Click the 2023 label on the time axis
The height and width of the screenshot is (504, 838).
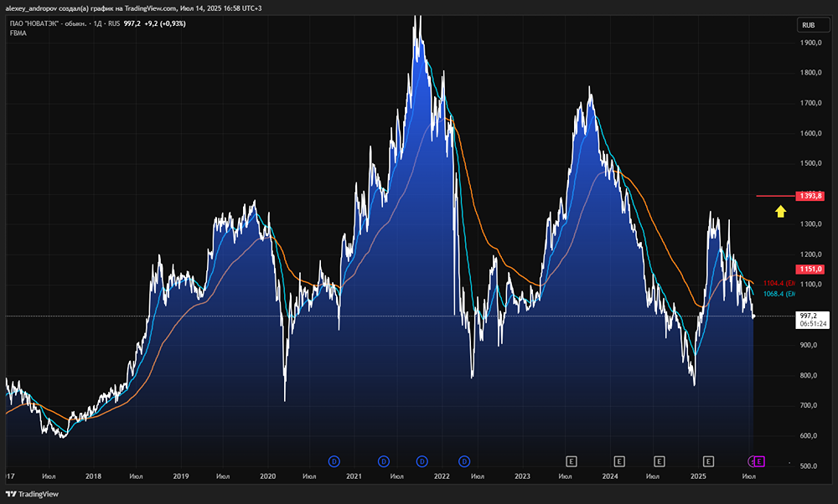(x=522, y=476)
